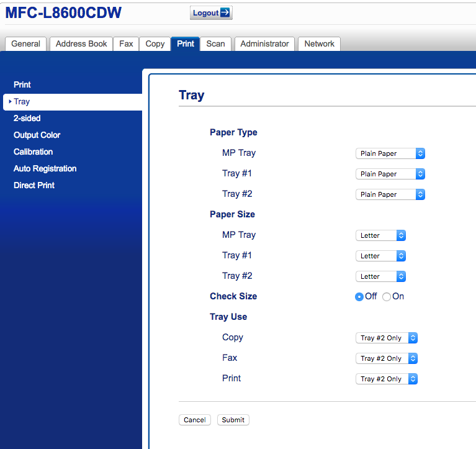This screenshot has width=476, height=449.
Task: Open Tray #2 paper size dropdown
Action: 380,276
